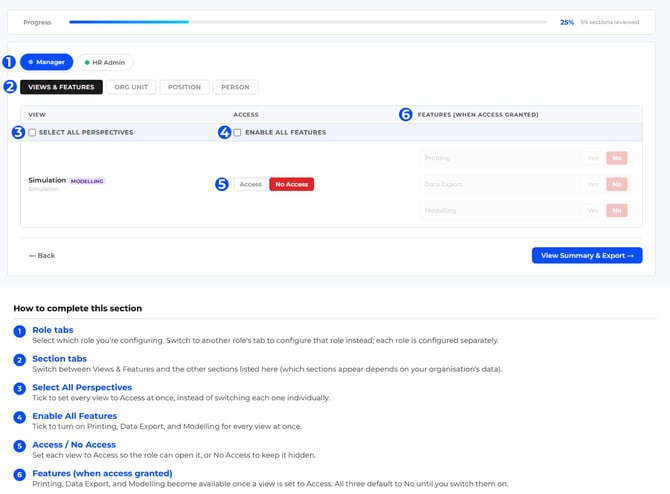This screenshot has height=494, width=670.
Task: Click the 25% progress value
Action: (x=567, y=22)
